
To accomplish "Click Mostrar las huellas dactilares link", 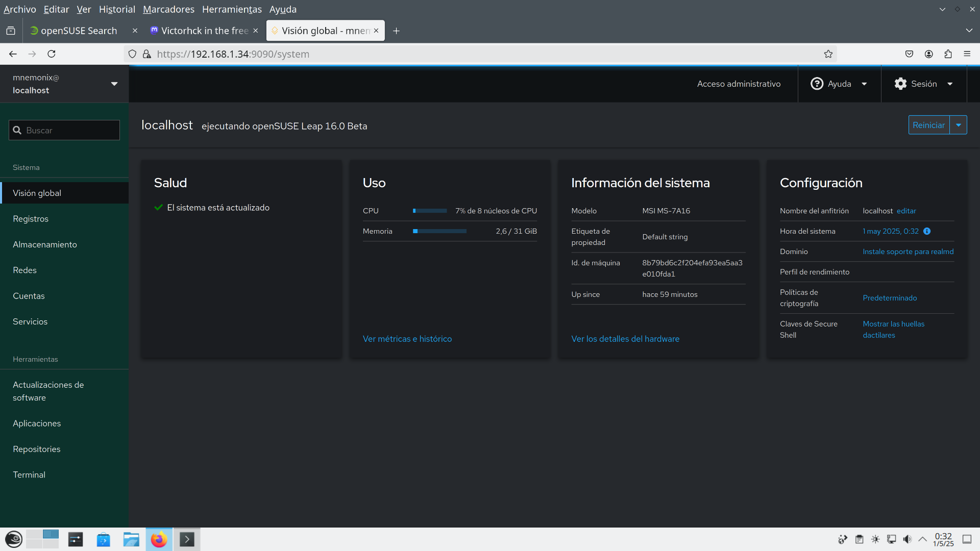I will 893,330.
